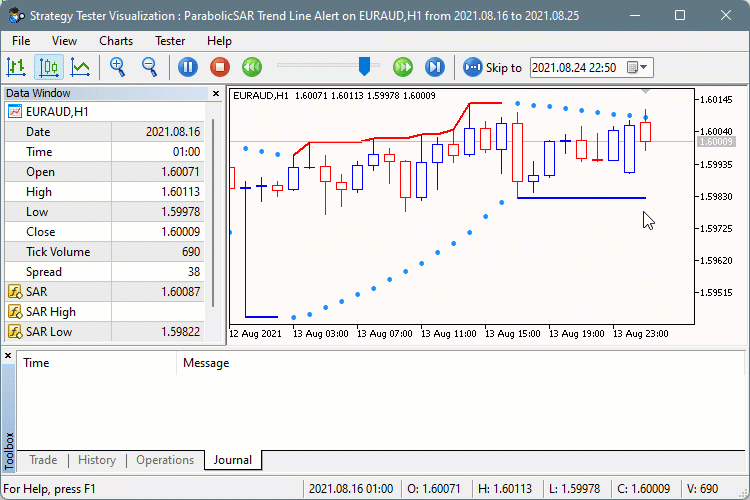Click the SAR High indicator icon

click(15, 311)
